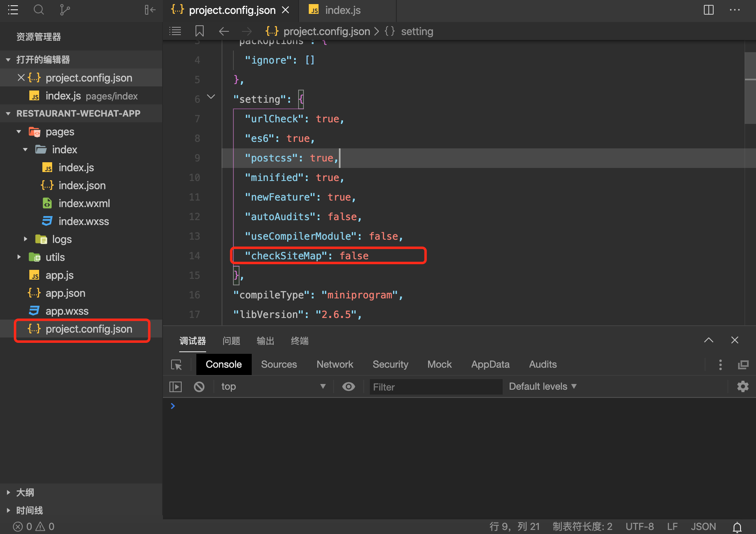Open the Security devtools tab

pyautogui.click(x=390, y=364)
